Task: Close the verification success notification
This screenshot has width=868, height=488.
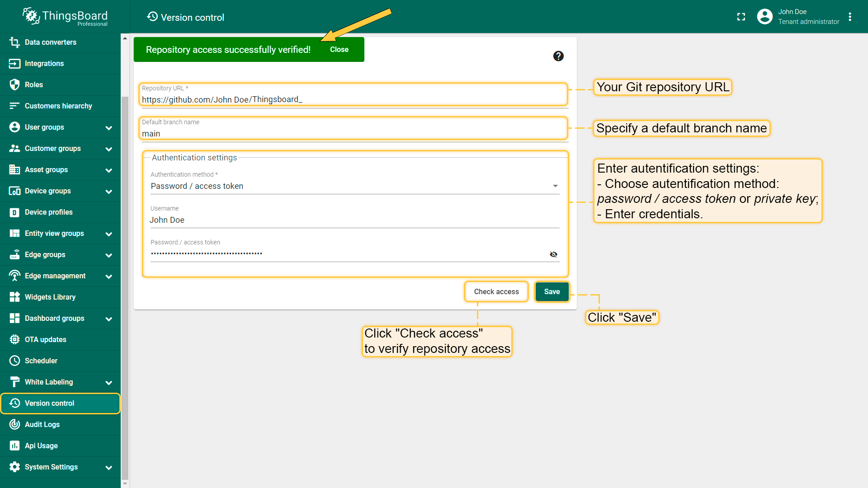Action: 339,49
